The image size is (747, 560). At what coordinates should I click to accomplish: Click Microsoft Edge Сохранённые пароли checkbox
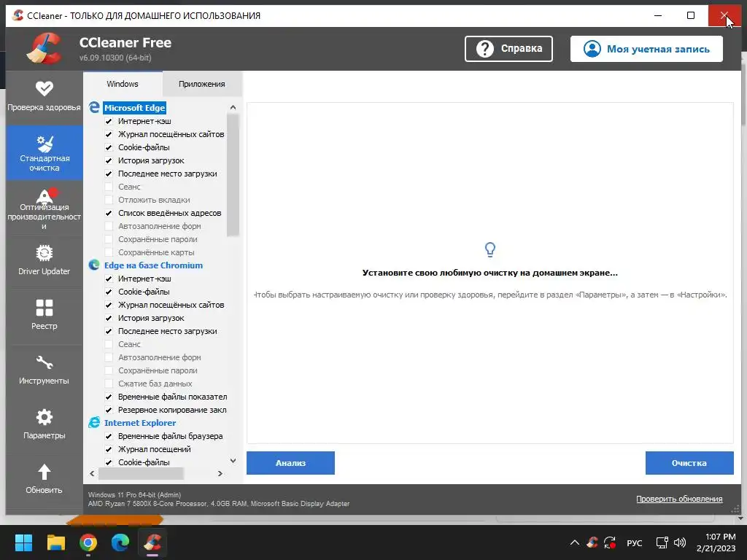point(109,239)
